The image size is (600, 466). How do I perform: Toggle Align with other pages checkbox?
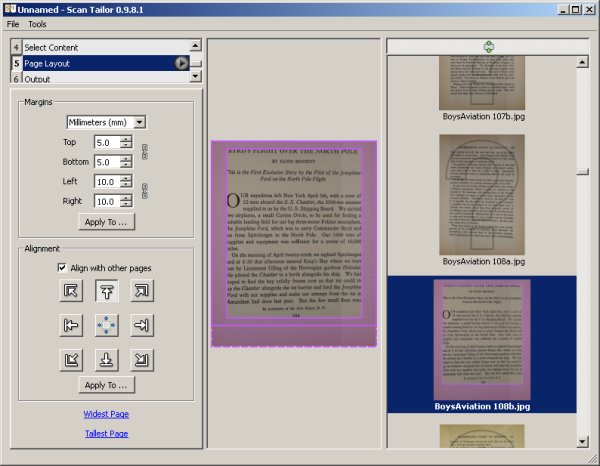[x=62, y=267]
